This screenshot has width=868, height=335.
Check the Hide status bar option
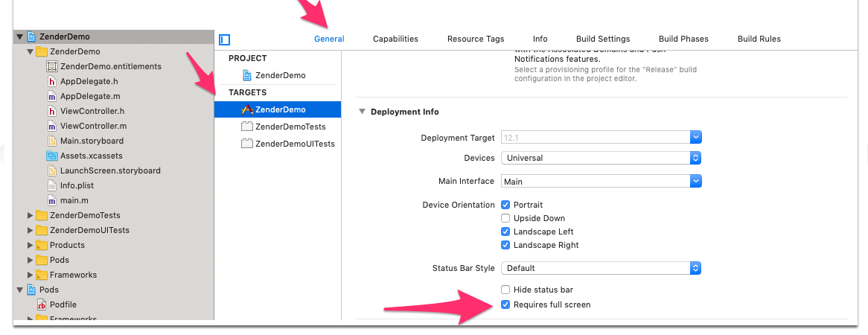point(505,290)
